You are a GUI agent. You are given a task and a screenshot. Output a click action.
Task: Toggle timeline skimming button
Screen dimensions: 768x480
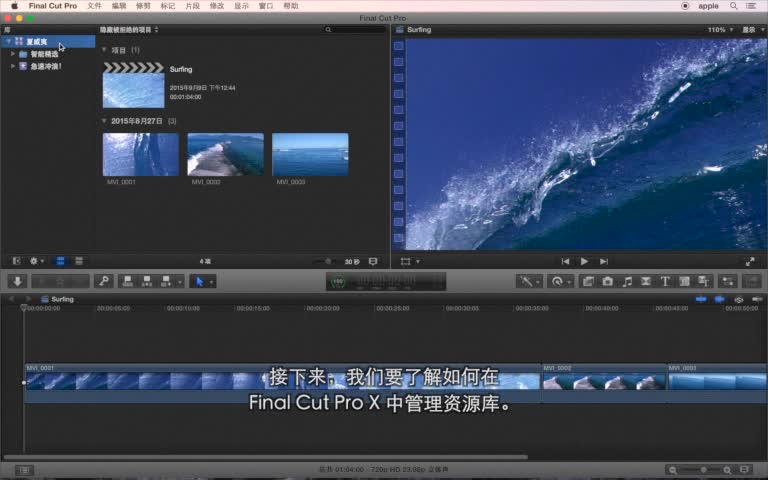[701, 299]
